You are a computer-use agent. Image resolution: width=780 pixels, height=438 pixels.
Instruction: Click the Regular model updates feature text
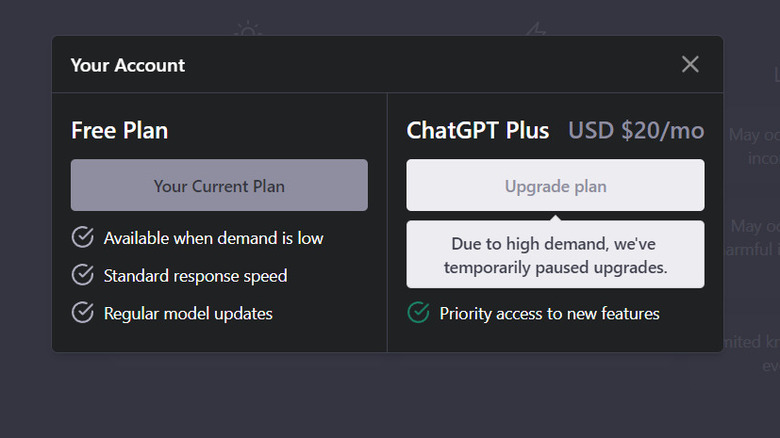[x=188, y=313]
